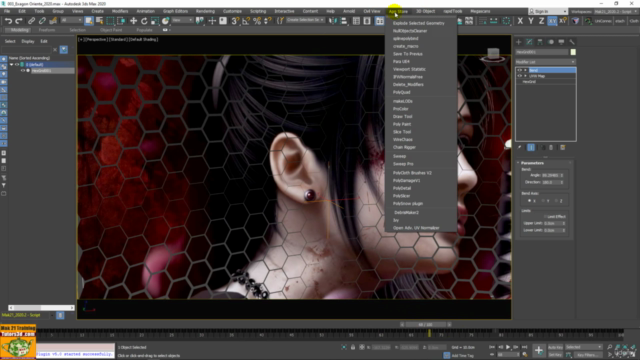
Task: Open the Hierarchy command panel tab
Action: point(540,42)
